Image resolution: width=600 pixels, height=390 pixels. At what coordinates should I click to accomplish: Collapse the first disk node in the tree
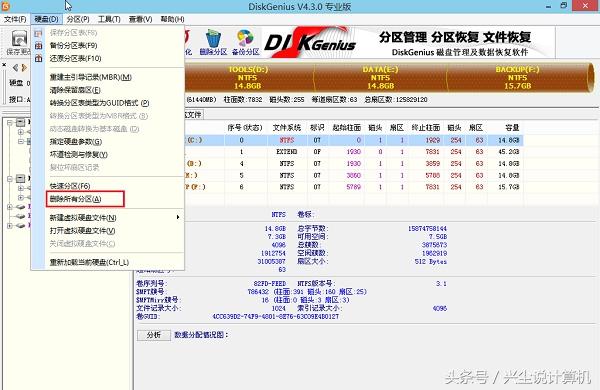tap(10, 122)
